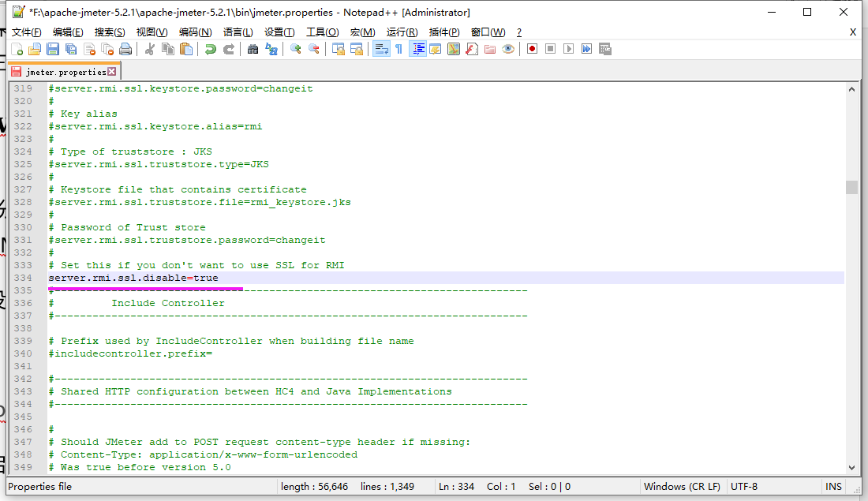The width and height of the screenshot is (868, 501).
Task: Toggle the indent guide display
Action: pos(417,48)
